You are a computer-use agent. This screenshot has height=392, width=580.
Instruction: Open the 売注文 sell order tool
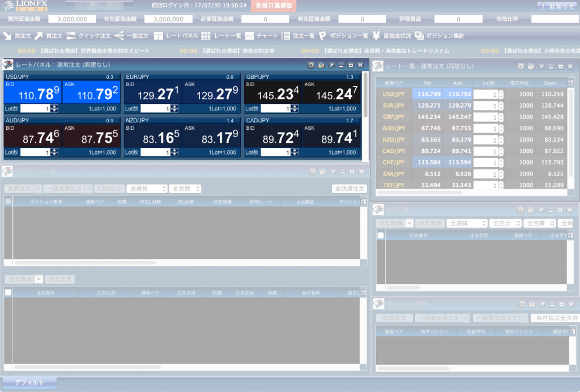point(17,36)
